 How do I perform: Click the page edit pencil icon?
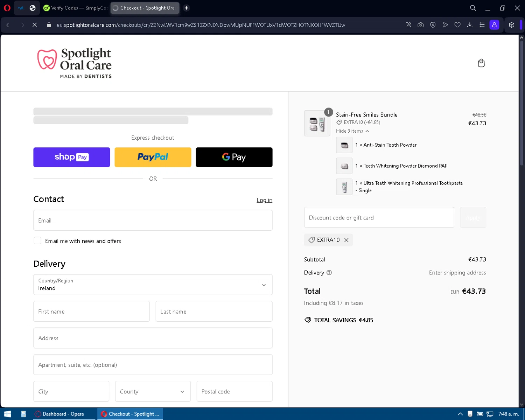tap(408, 25)
